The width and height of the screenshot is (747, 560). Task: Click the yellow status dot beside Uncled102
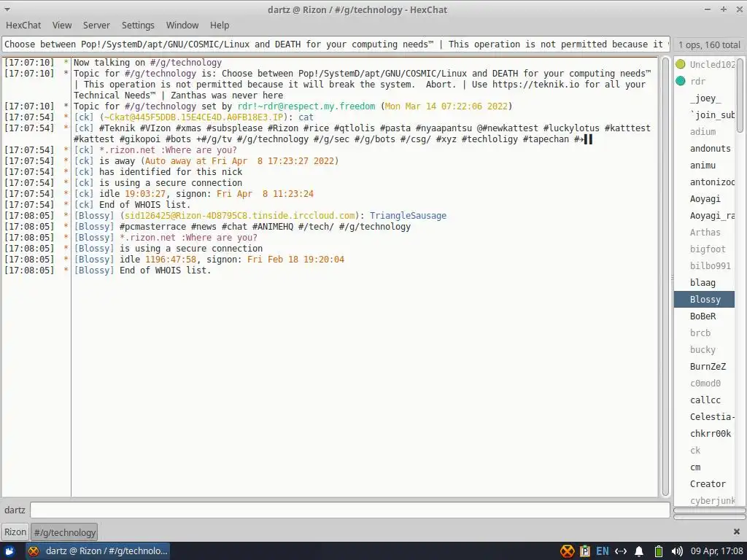[x=681, y=64]
